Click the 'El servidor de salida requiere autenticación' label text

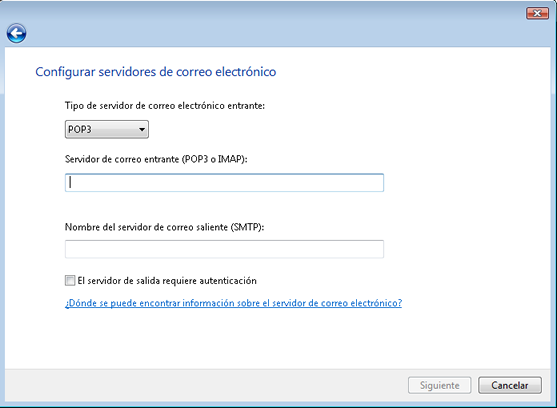167,281
